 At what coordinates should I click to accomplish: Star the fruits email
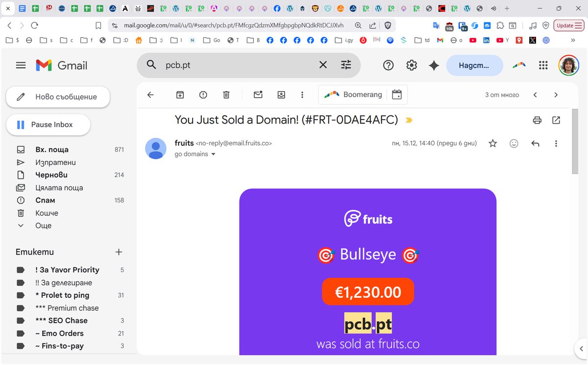point(492,143)
